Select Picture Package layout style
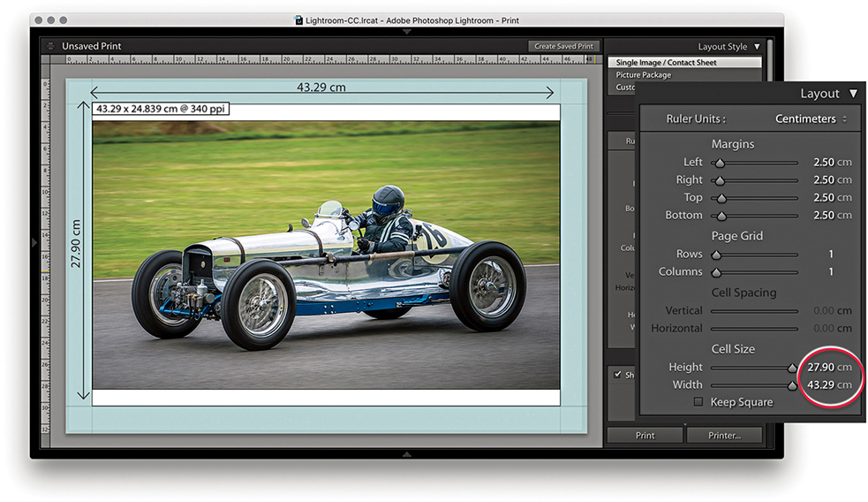 pyautogui.click(x=644, y=75)
